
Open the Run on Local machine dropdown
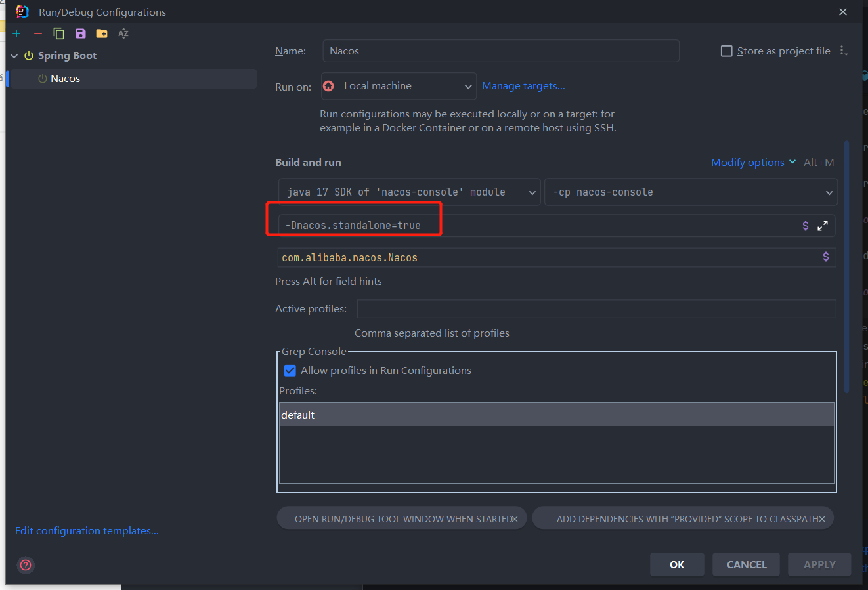point(399,86)
